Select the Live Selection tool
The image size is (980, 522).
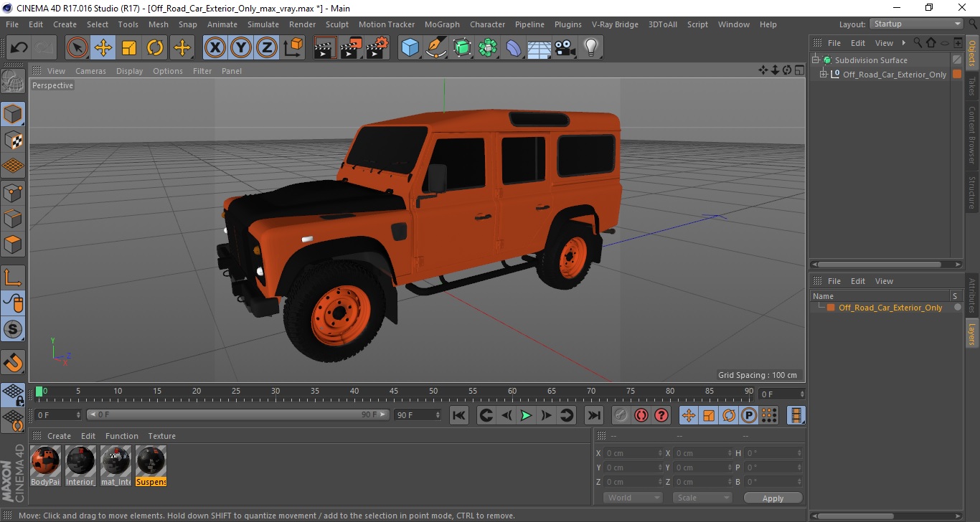click(77, 48)
